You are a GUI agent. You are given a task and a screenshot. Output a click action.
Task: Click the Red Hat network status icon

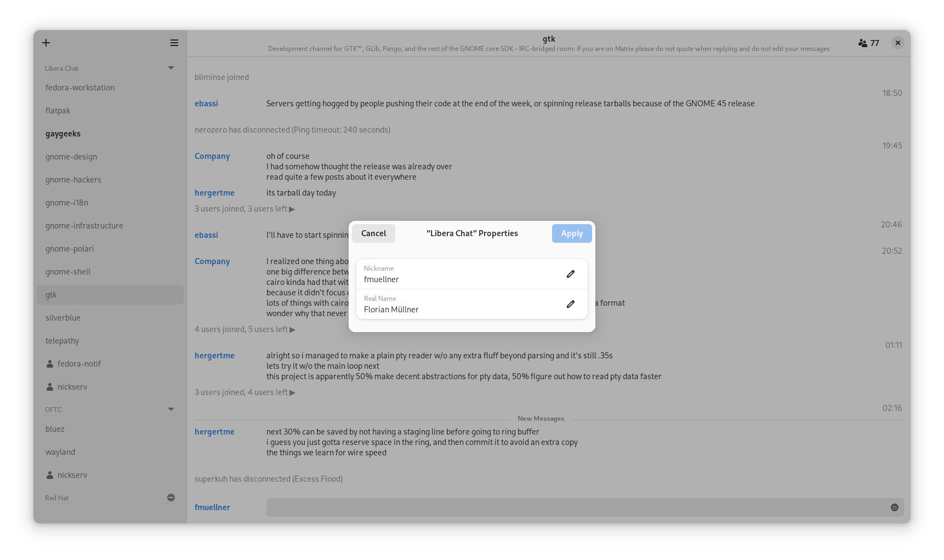(171, 498)
